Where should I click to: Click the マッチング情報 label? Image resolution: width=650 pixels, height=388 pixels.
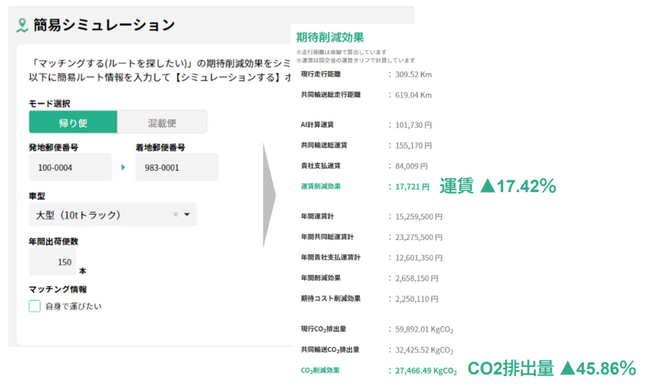(58, 289)
